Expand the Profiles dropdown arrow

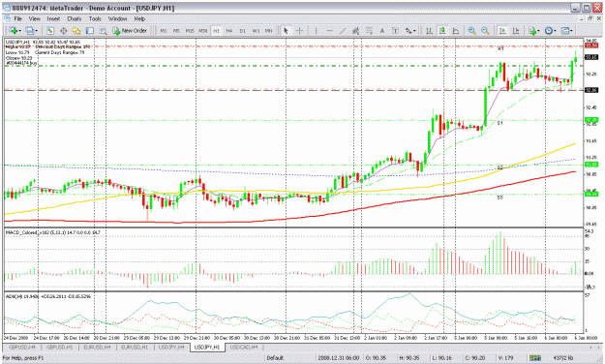(x=36, y=31)
